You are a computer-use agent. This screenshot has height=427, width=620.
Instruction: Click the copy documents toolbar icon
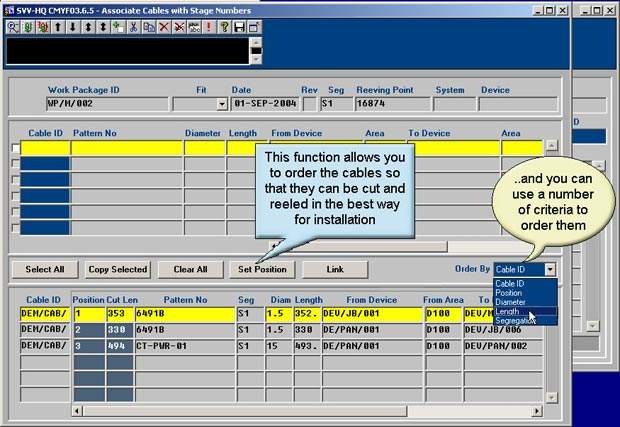click(149, 27)
